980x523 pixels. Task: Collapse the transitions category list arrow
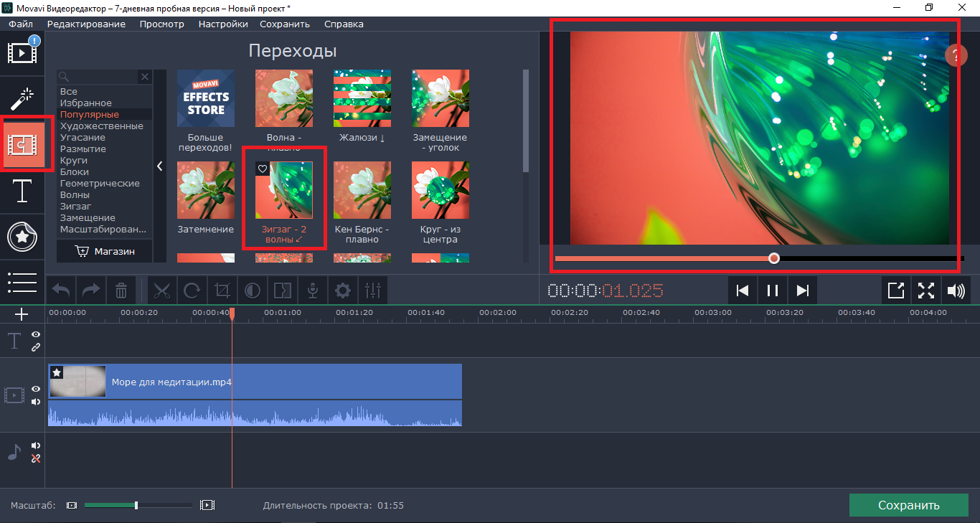[159, 166]
